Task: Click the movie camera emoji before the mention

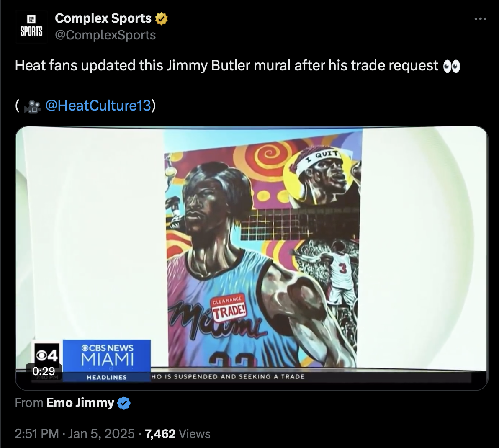Action: tap(33, 106)
